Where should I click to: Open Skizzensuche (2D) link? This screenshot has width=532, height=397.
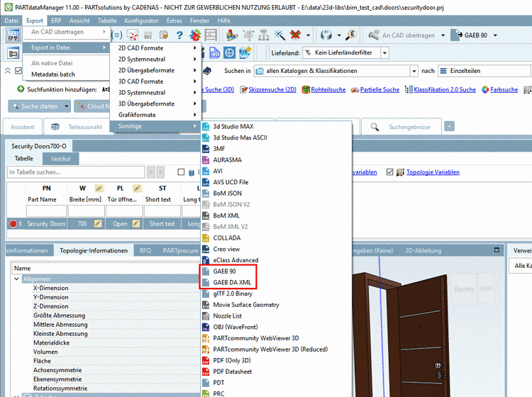tap(272, 89)
